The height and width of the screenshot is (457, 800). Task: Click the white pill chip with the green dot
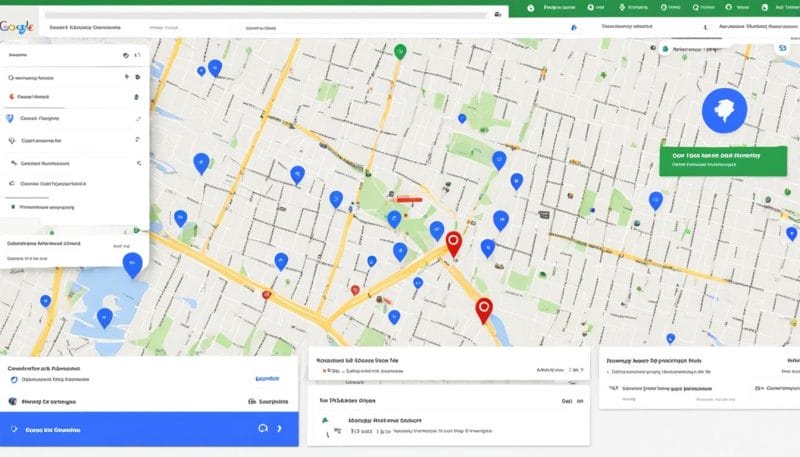point(693,49)
